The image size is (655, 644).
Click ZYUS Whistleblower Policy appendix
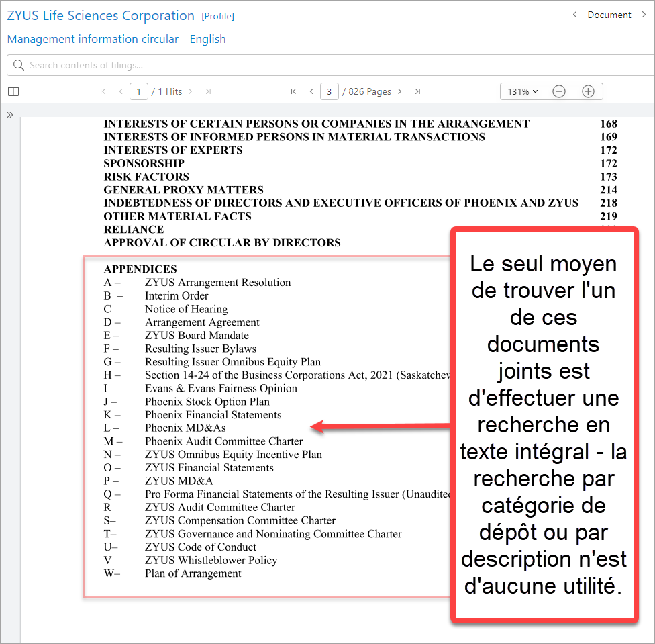[211, 561]
